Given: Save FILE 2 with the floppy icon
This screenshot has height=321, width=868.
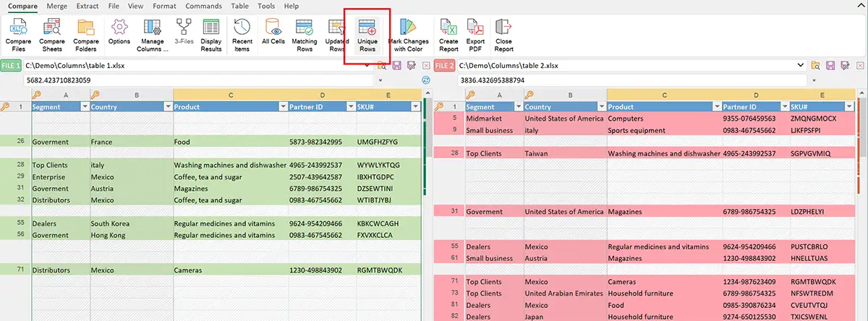Looking at the screenshot, I should coord(831,66).
